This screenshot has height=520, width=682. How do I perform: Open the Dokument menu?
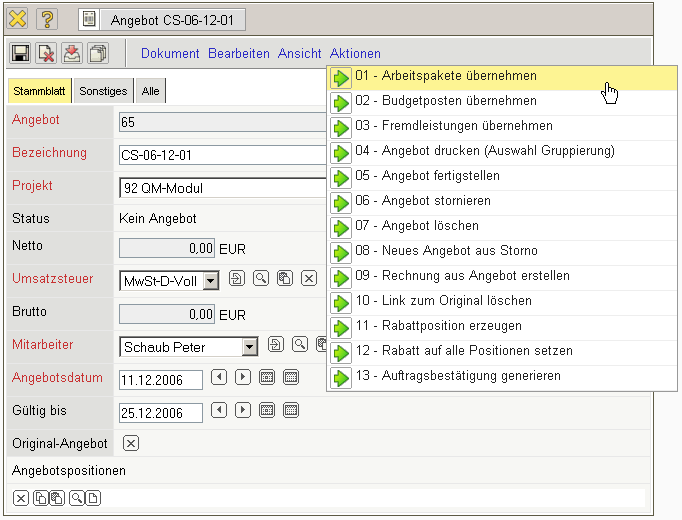pos(170,54)
